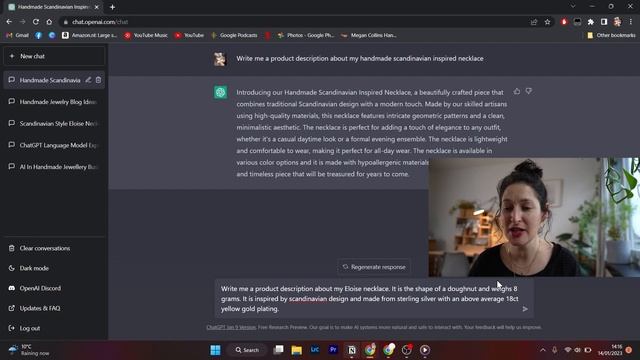Image resolution: width=640 pixels, height=360 pixels.
Task: Open File Explorer from the taskbar
Action: click(297, 350)
